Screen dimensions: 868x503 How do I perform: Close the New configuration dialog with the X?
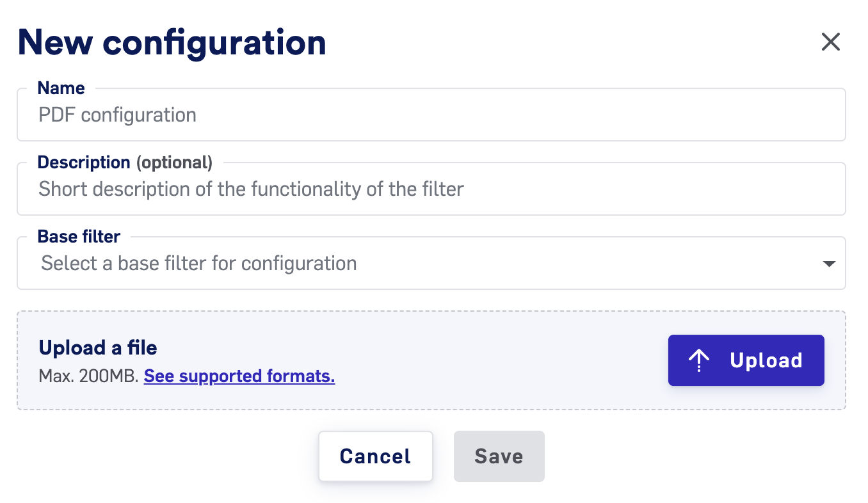(x=830, y=42)
